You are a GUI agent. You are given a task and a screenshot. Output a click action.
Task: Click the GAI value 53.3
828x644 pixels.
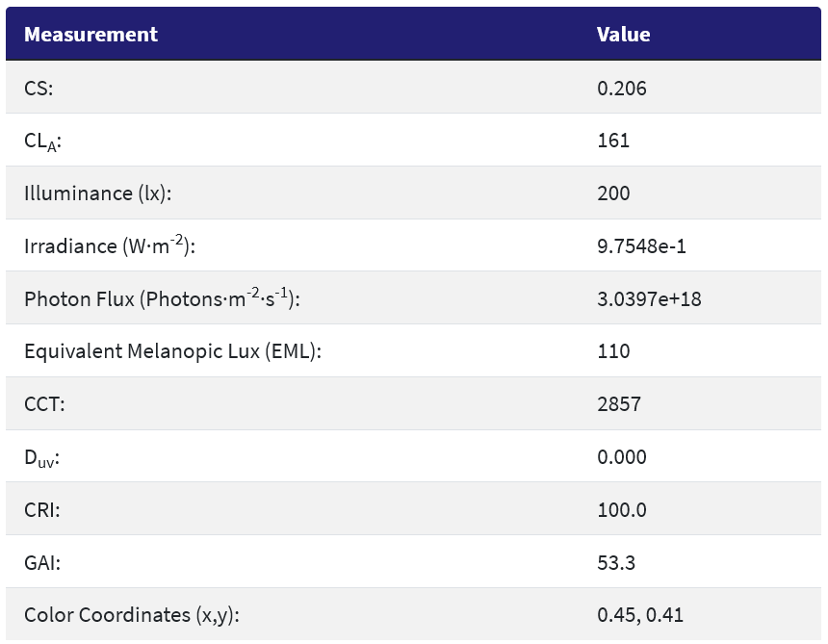[616, 562]
